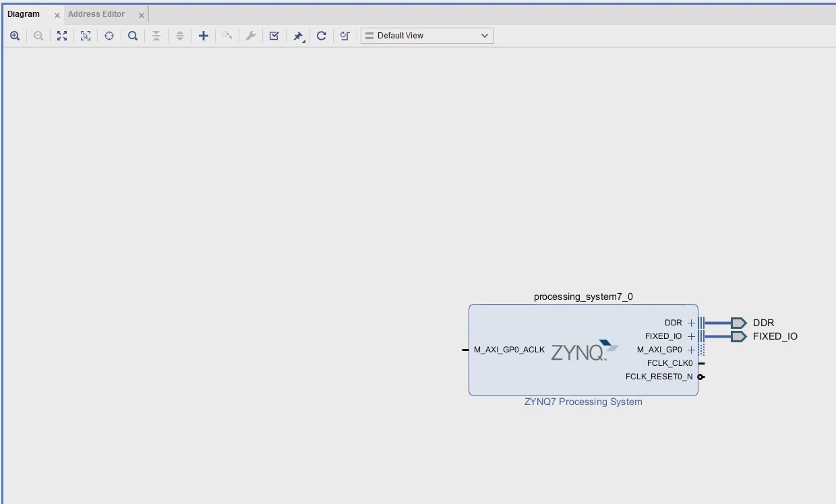Expand the M_AXI_GP0 interface plus sign

tap(691, 350)
